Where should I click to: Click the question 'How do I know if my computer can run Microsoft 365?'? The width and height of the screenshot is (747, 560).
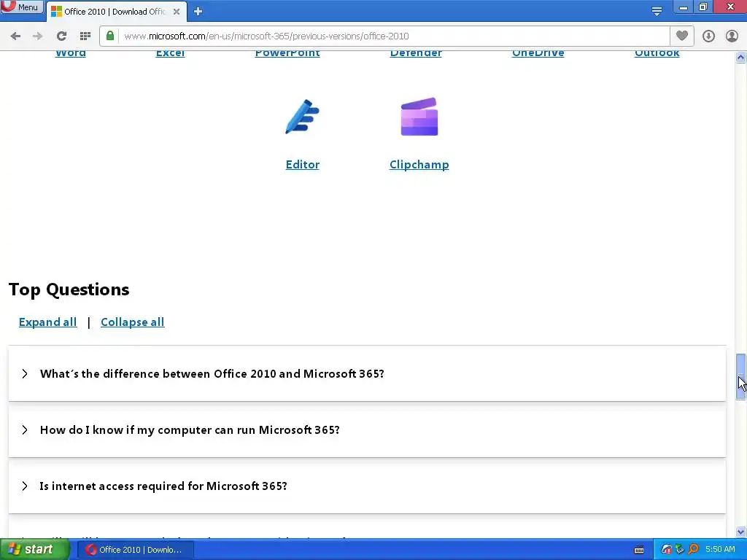tap(190, 430)
